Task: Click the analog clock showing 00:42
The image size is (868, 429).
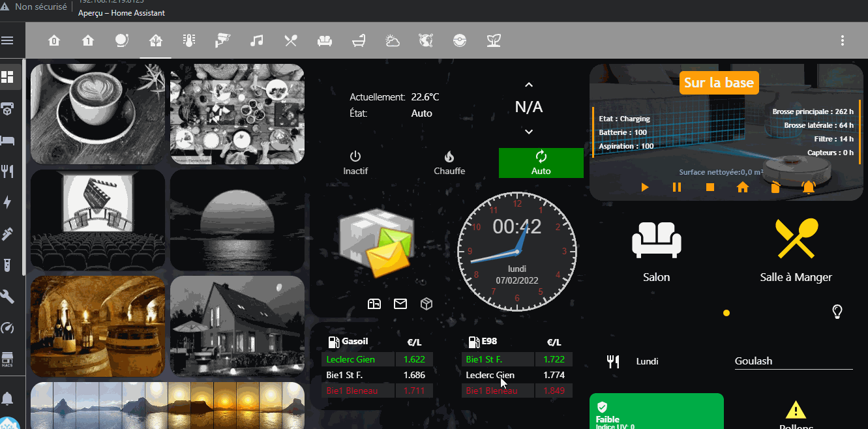Action: (517, 252)
